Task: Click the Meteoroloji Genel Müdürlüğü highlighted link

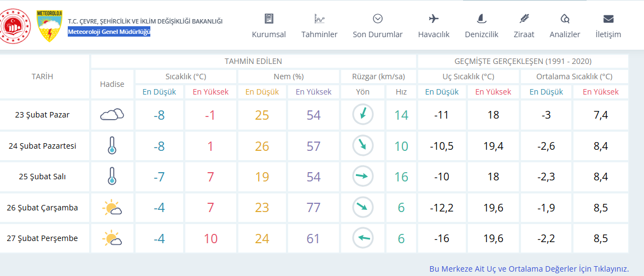Action: [x=109, y=32]
